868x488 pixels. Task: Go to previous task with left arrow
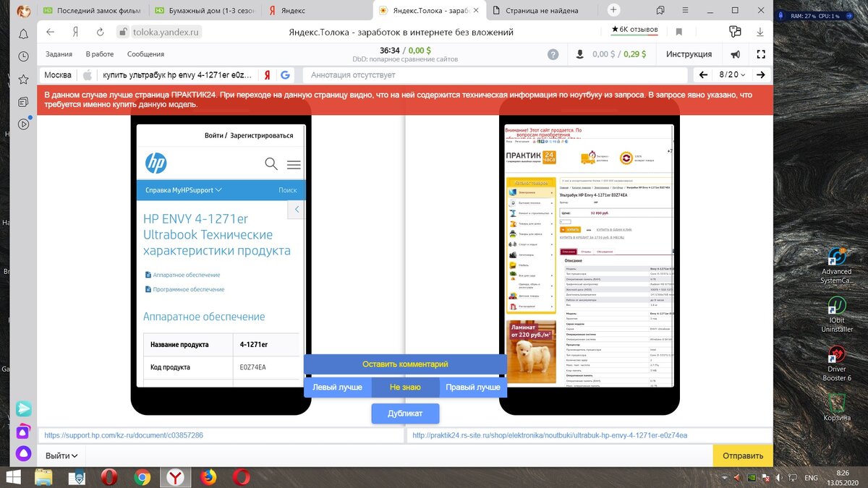coord(703,75)
